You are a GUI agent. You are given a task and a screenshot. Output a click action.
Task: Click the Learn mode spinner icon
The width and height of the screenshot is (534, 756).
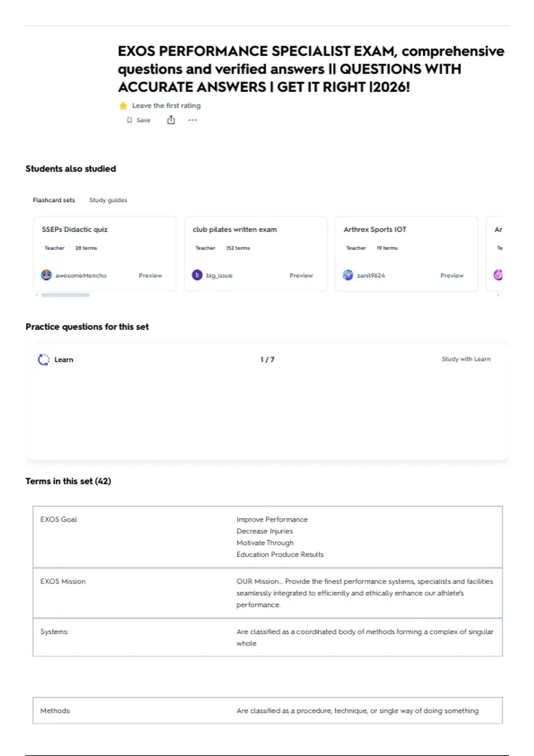(x=44, y=359)
